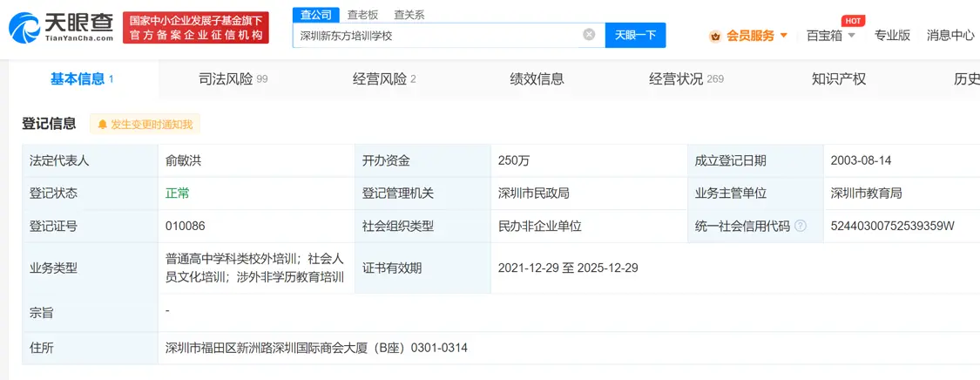
Task: Click the 成立登记日期 label cell
Action: coord(755,160)
